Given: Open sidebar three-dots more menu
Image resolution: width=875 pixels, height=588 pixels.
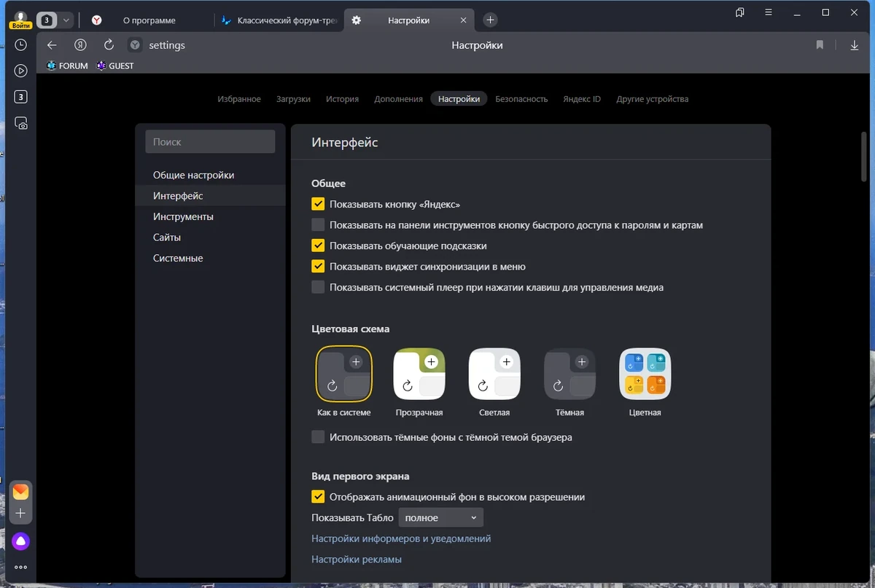Looking at the screenshot, I should pos(20,567).
